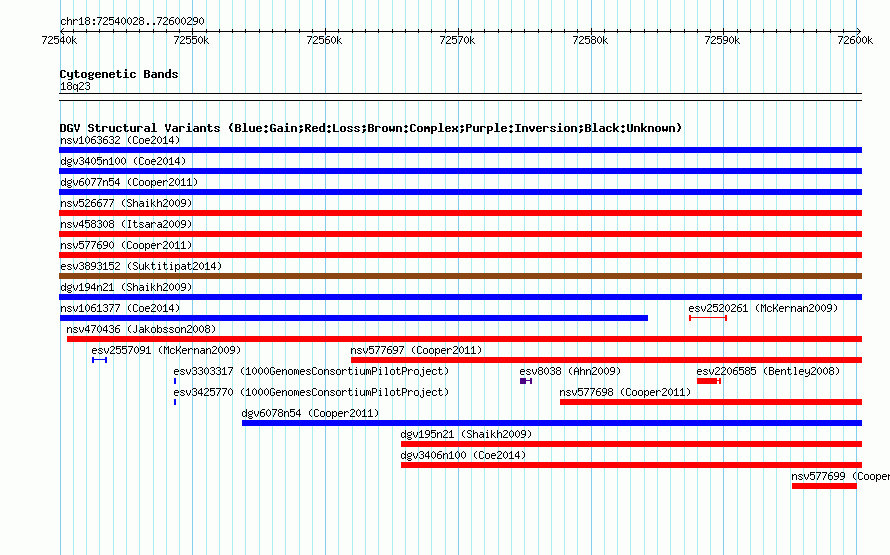
Task: Open dgv6077n54 (Cooper2011) variant label
Action: (x=129, y=182)
